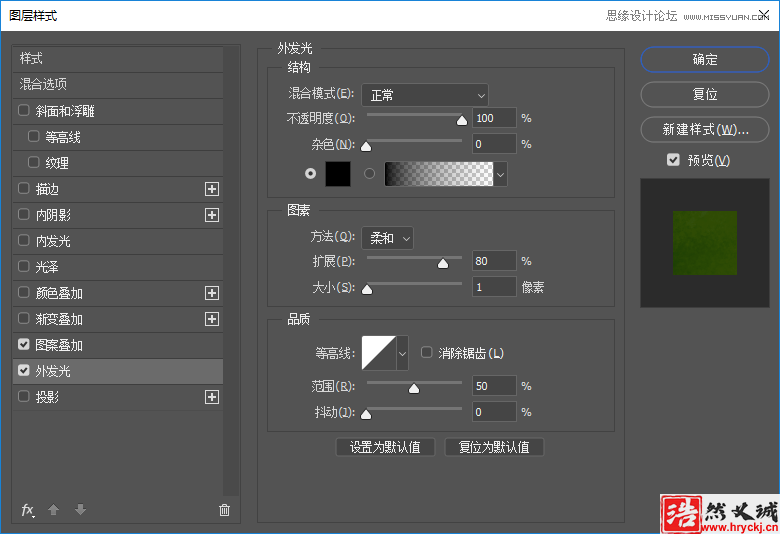Click the 复位为默认值 button
The image size is (780, 534).
click(x=494, y=447)
